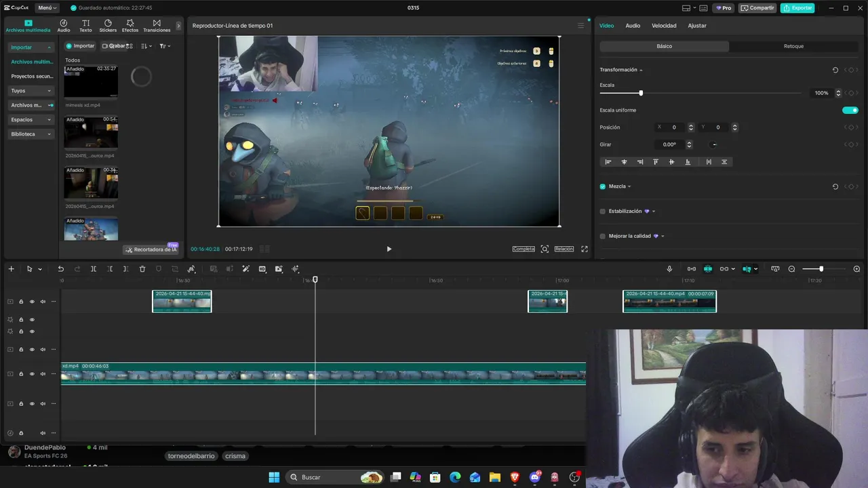
Task: Hide the xd.mp4 track with eye icon
Action: click(x=32, y=374)
